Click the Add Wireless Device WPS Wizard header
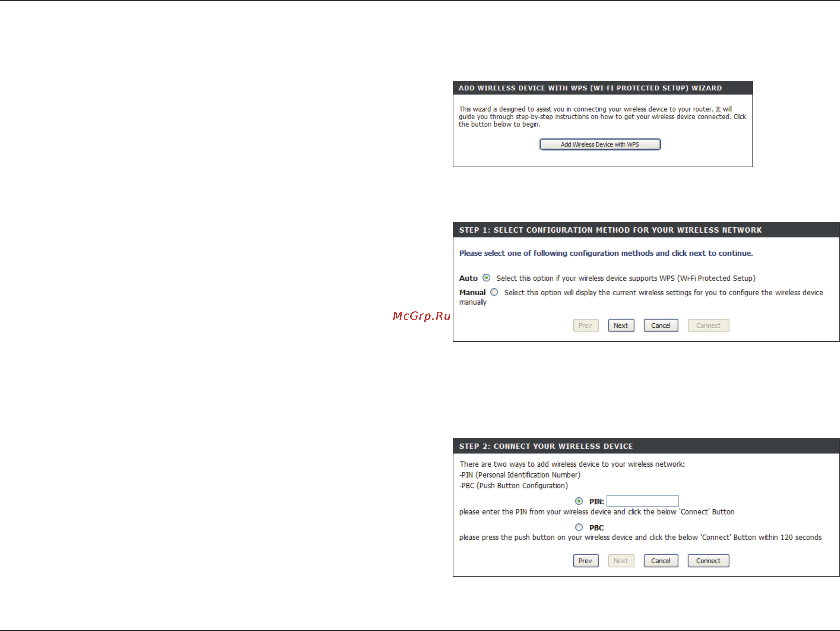 590,88
